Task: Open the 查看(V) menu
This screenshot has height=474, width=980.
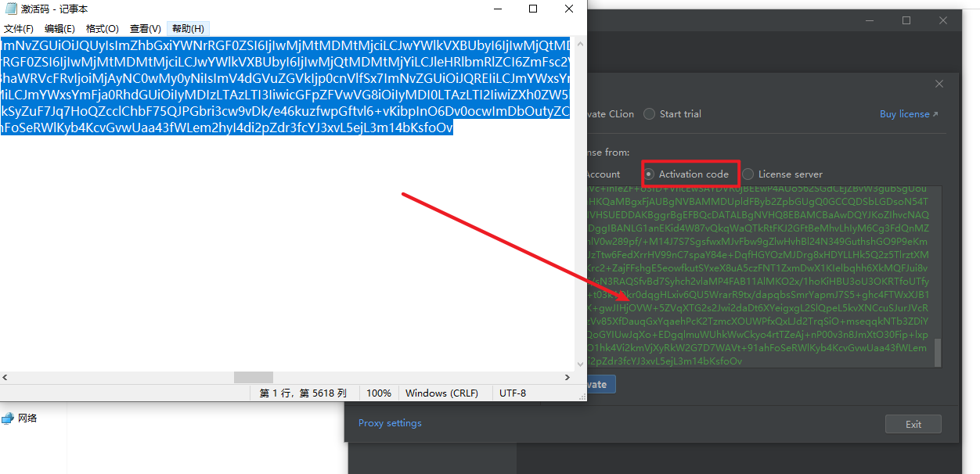Action: pos(145,29)
